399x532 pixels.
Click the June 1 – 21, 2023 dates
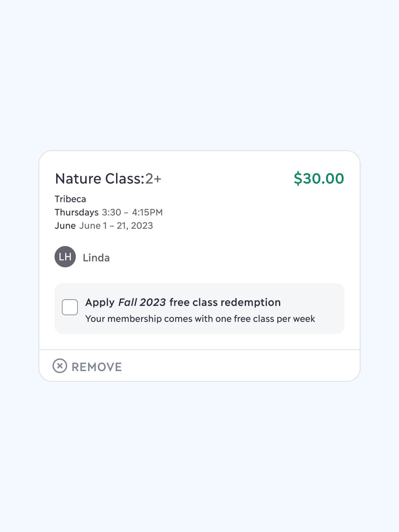coord(116,225)
